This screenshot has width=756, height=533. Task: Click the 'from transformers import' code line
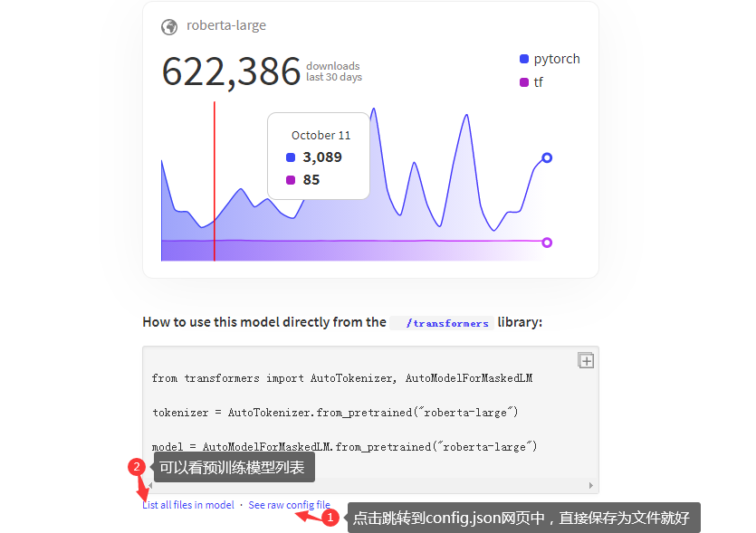(342, 378)
